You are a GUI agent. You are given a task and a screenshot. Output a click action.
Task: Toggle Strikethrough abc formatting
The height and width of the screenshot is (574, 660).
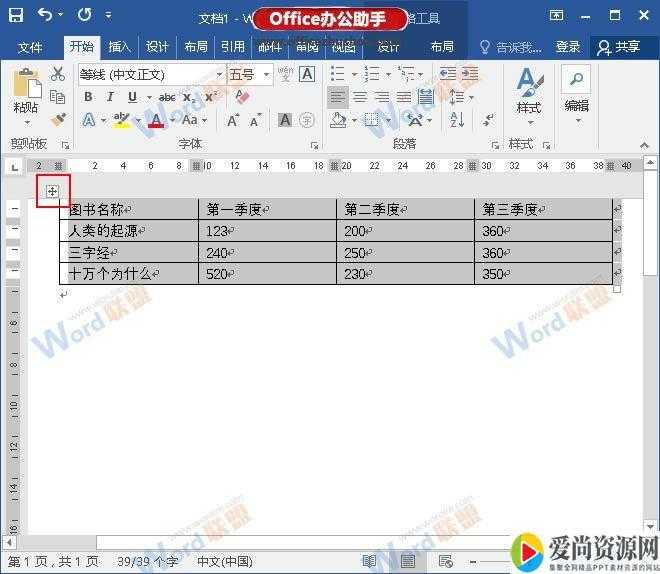tap(167, 97)
